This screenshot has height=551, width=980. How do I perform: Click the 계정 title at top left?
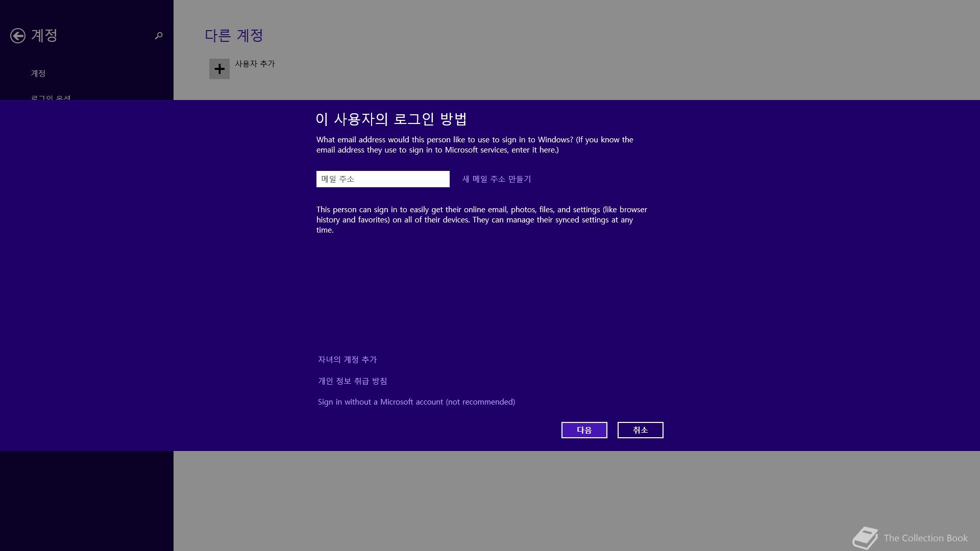[x=44, y=35]
